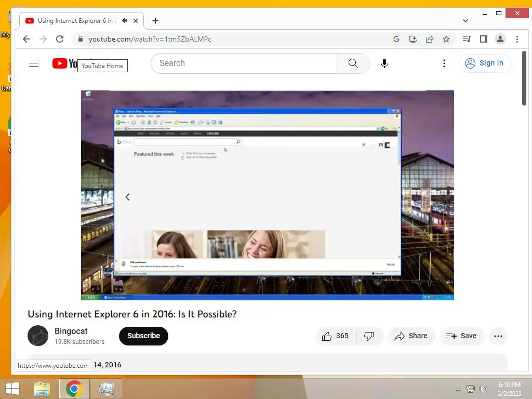Open the Windows Start button
Image resolution: width=532 pixels, height=399 pixels.
tap(12, 389)
